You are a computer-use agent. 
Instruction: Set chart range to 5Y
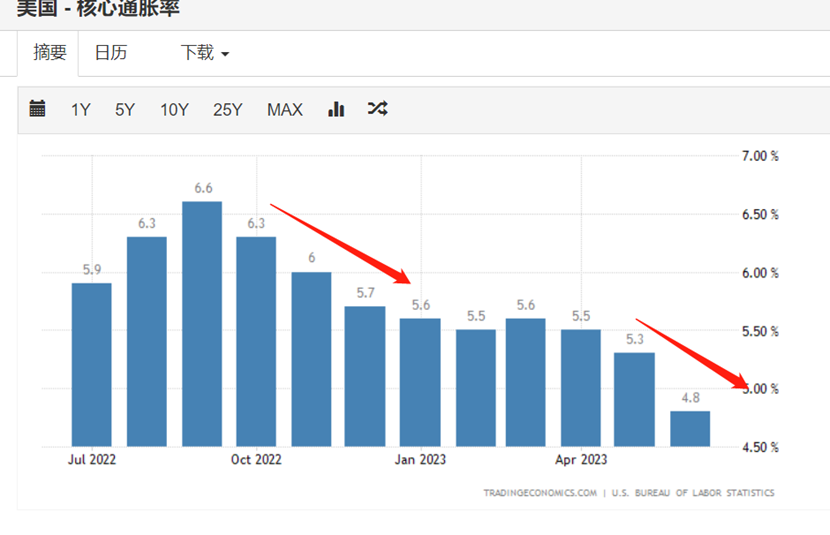pos(124,110)
